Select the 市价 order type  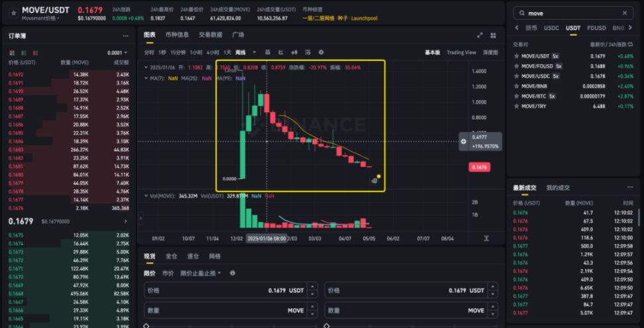(168, 273)
